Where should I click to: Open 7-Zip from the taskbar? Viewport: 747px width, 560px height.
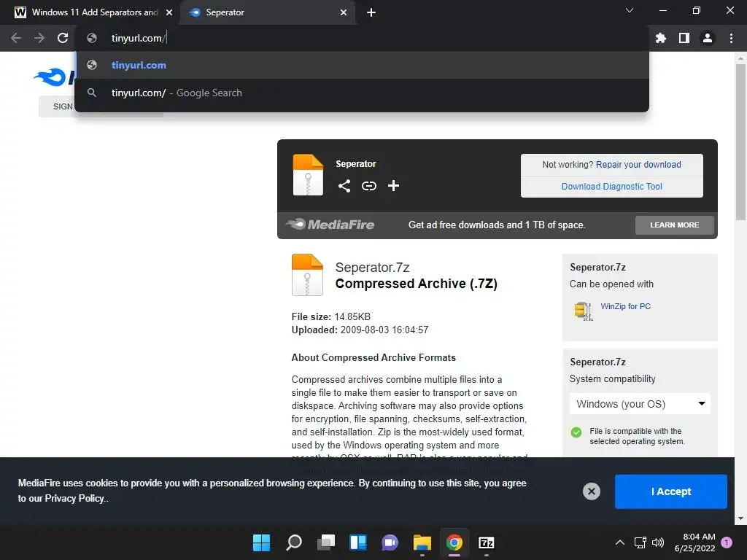(x=487, y=542)
